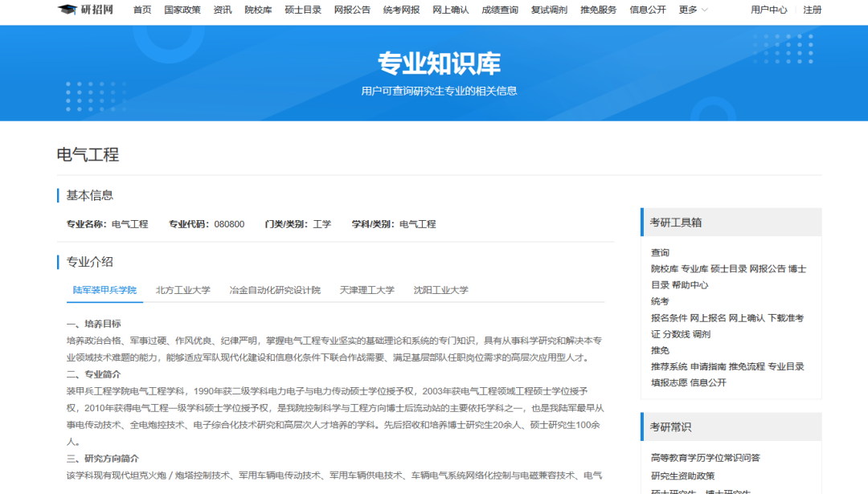Navigate to 成绩查询

coord(500,10)
